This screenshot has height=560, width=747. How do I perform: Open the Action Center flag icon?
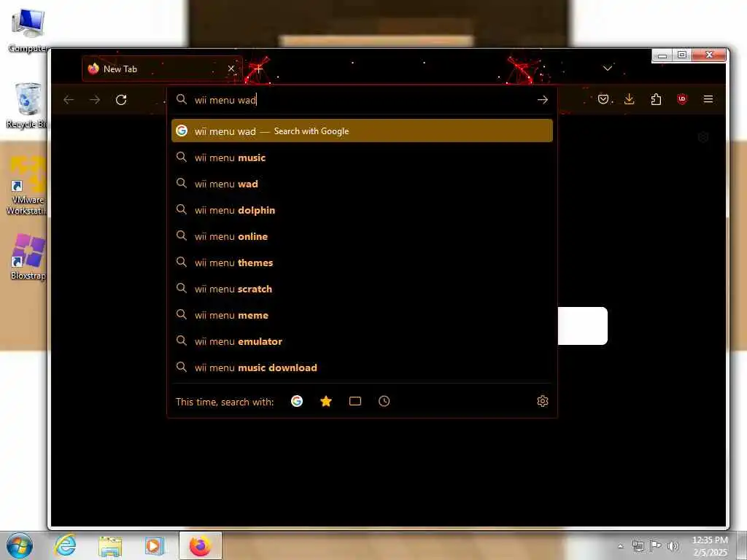tap(656, 545)
